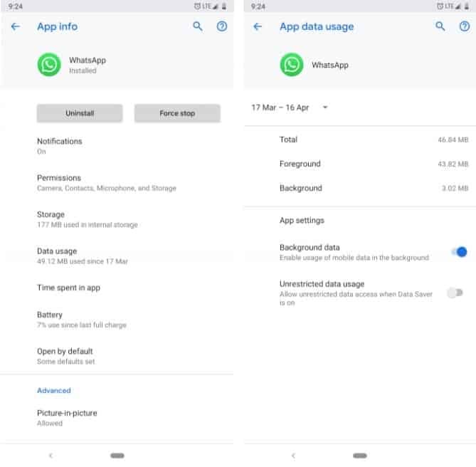Viewport: 476px width, 467px height.
Task: Tap back arrow on App data usage screen
Action: 258,27
